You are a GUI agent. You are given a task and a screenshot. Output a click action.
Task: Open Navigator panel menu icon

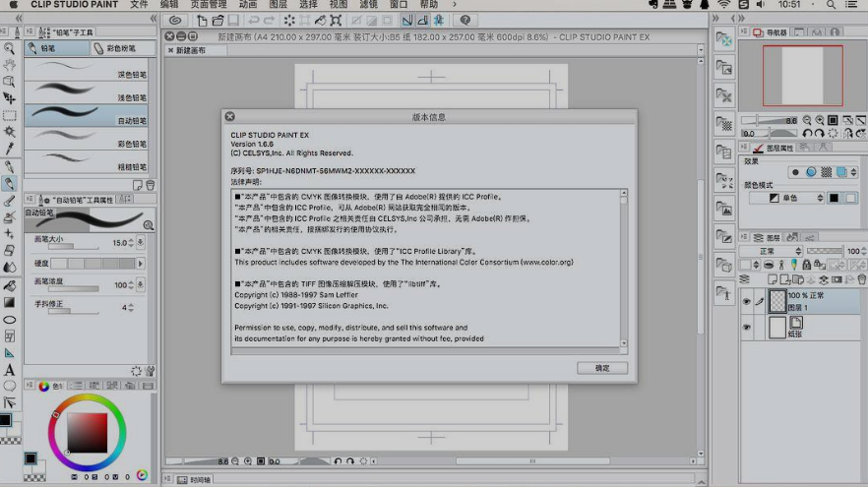pos(744,32)
